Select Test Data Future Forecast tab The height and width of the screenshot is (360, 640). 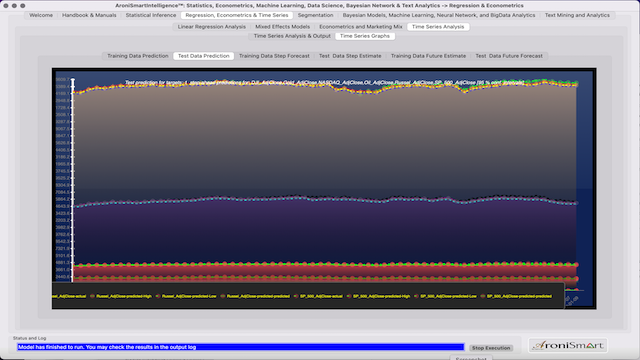pos(509,56)
